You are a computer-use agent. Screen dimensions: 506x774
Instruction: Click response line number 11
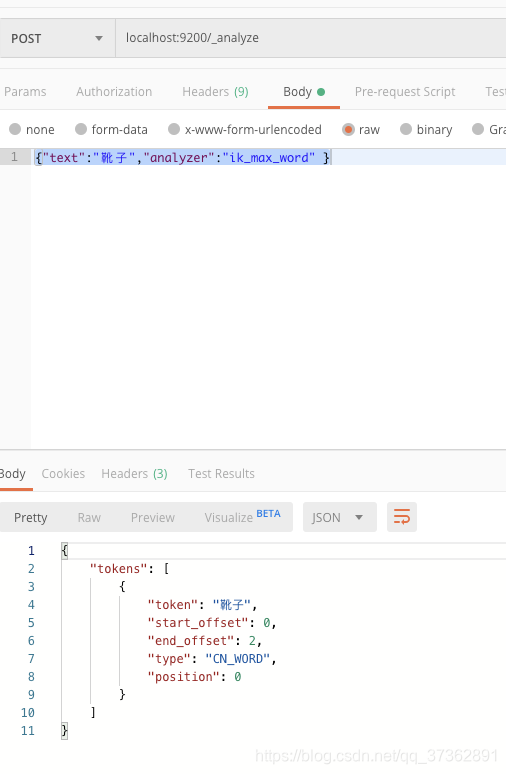tap(28, 731)
